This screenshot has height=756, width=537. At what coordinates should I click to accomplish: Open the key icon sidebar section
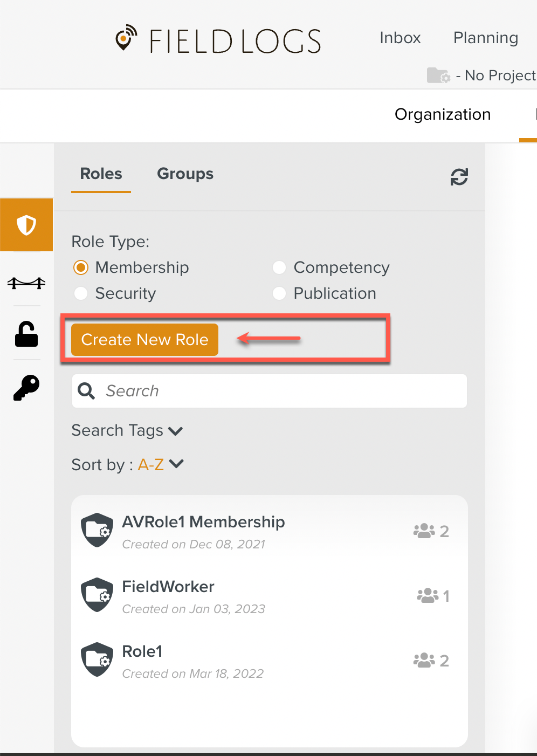click(26, 388)
